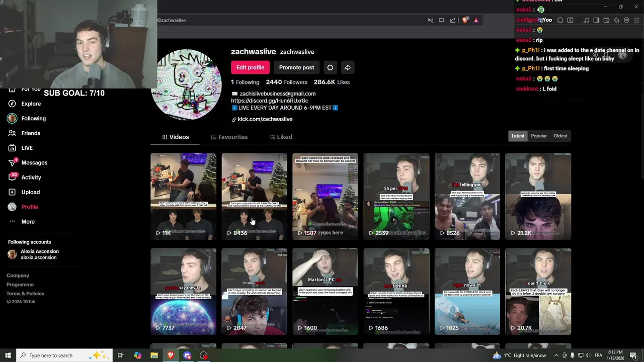The width and height of the screenshot is (644, 362).
Task: Click the Brave Rewards triangle icon
Action: tap(476, 20)
